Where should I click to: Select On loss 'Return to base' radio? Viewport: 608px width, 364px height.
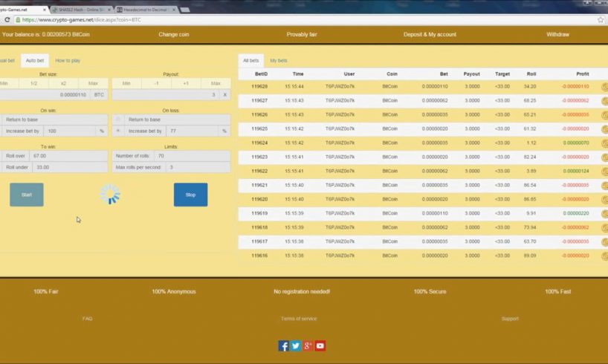tap(118, 120)
